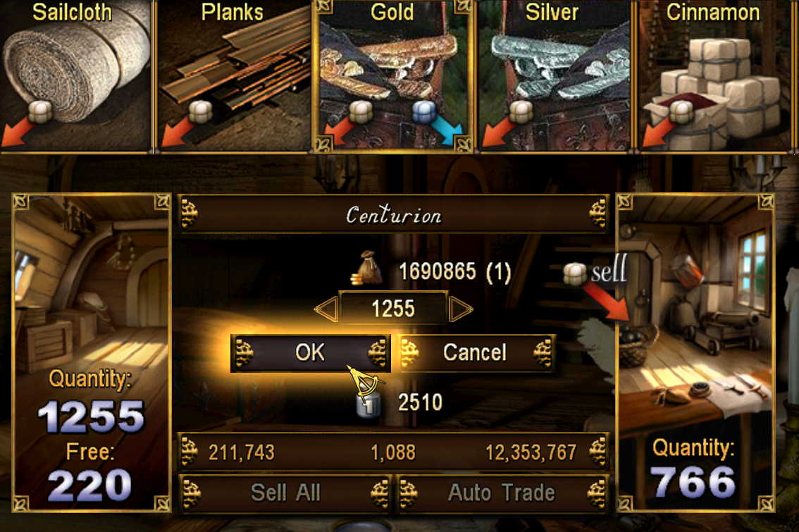Select the Sailcloth goods tile
Image resolution: width=799 pixels, height=532 pixels.
point(76,75)
